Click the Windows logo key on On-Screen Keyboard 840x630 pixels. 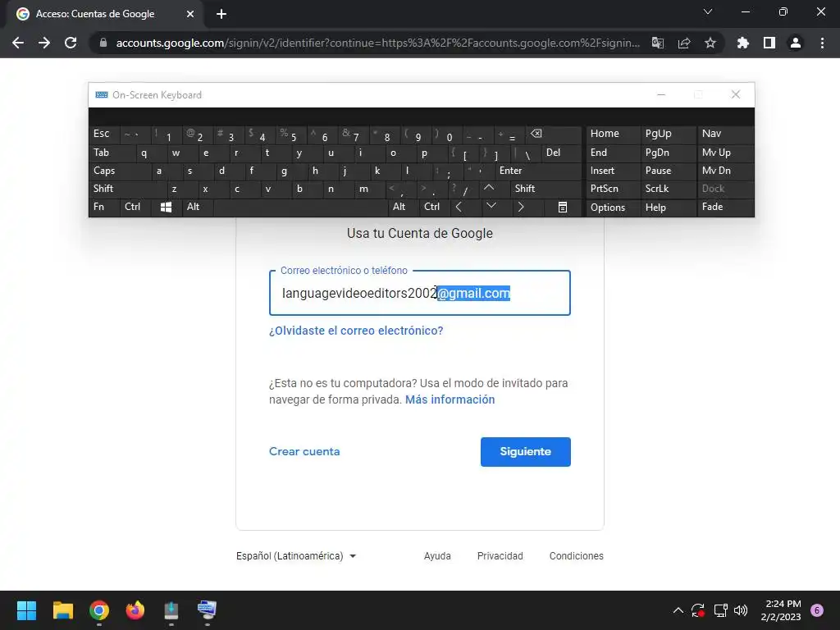coord(166,208)
